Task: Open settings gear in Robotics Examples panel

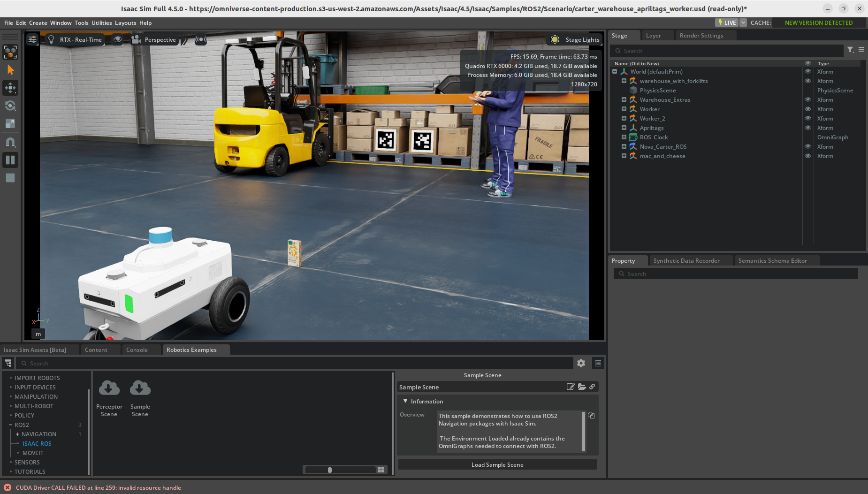Action: click(x=581, y=363)
